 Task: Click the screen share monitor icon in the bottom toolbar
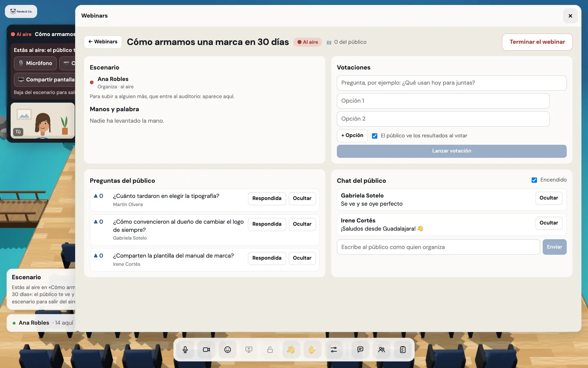click(249, 350)
